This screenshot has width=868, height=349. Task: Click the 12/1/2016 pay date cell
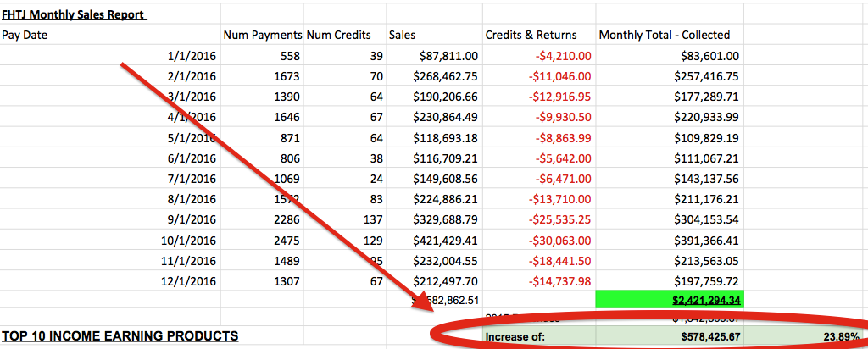[x=187, y=280]
